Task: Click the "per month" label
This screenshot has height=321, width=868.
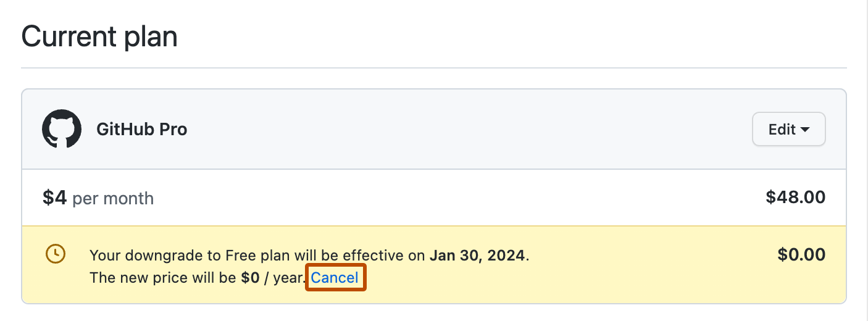Action: [x=113, y=199]
